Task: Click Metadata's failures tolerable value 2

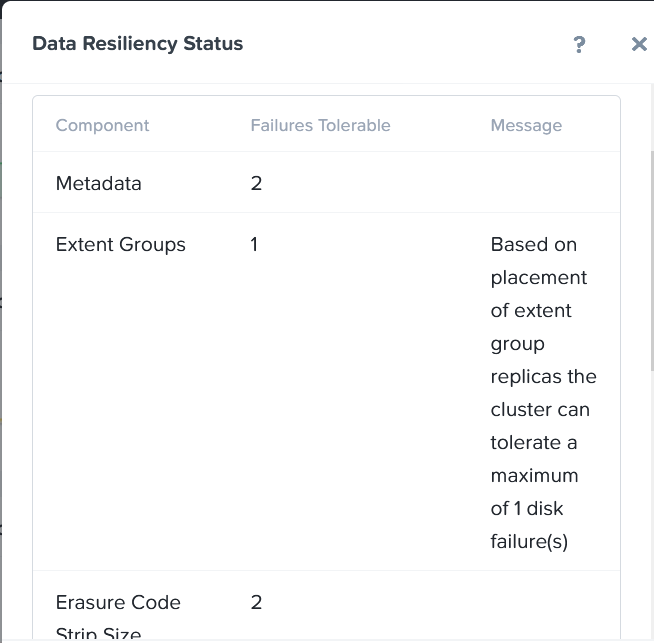Action: [256, 183]
